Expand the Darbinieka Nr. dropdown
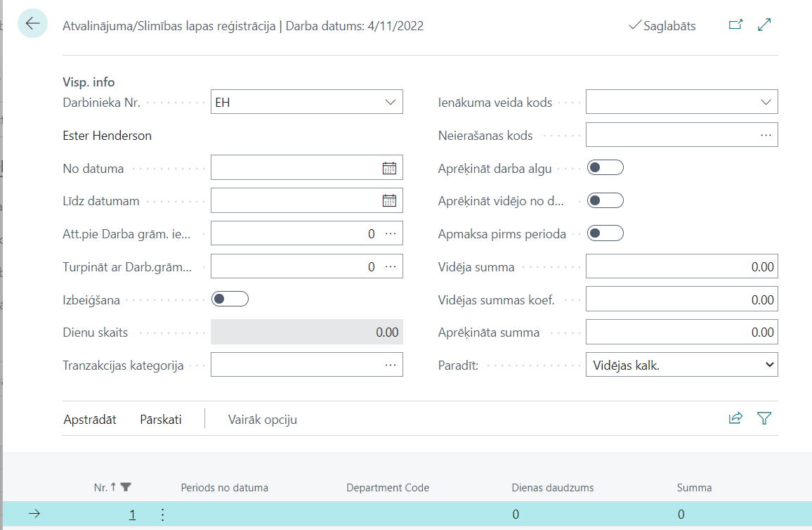 point(391,103)
